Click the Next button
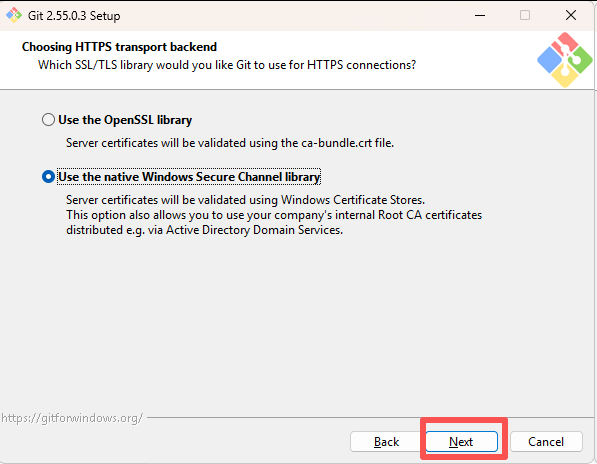This screenshot has width=597, height=464. [461, 442]
